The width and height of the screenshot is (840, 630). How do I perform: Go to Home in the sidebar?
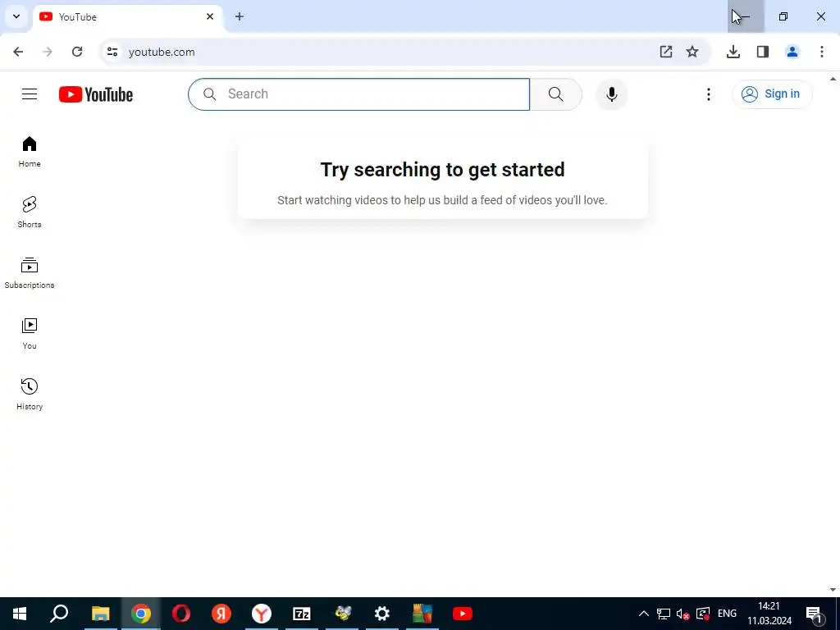click(30, 152)
